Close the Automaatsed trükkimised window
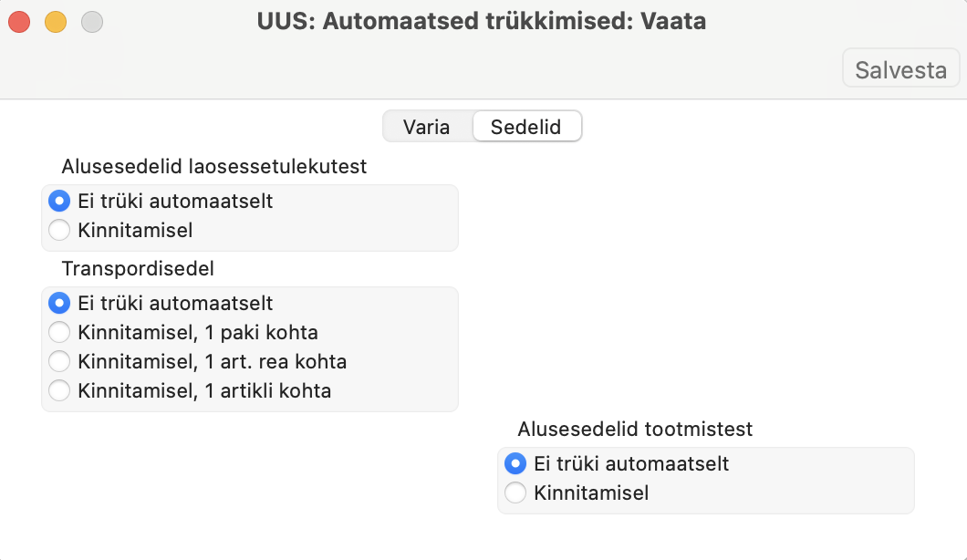 pyautogui.click(x=19, y=21)
